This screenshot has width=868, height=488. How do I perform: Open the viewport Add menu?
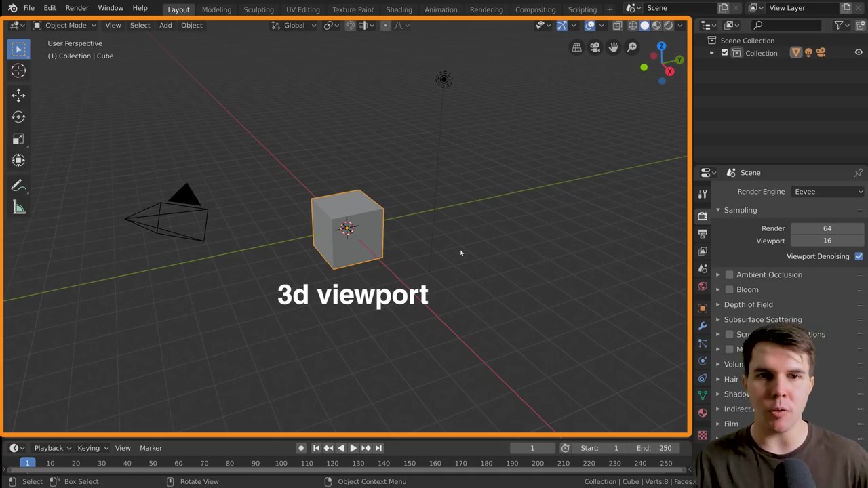point(165,25)
